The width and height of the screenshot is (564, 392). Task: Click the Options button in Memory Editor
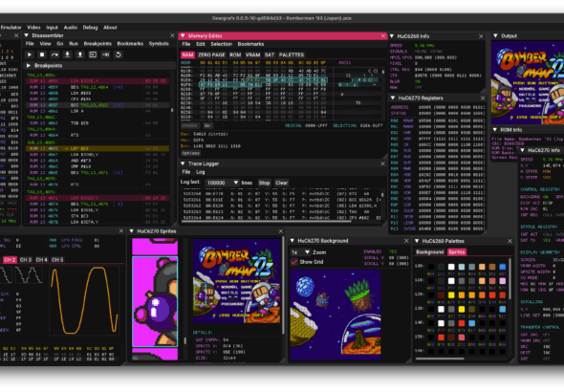190,153
